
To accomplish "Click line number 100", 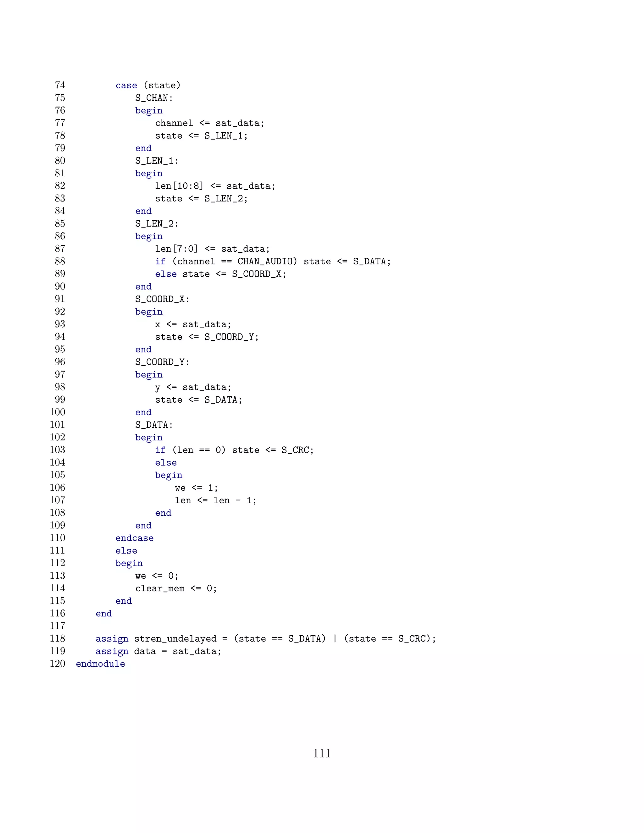I will (57, 412).
